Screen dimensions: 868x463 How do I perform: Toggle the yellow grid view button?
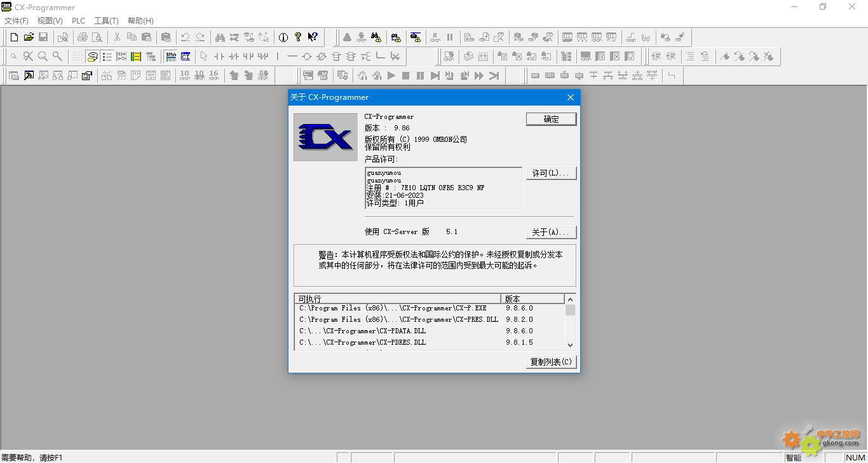tap(136, 57)
